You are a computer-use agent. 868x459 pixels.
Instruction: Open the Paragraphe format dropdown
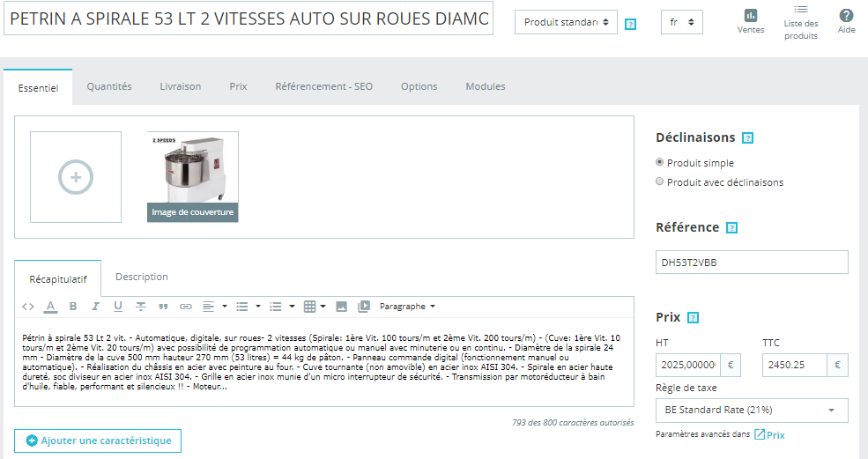(407, 307)
